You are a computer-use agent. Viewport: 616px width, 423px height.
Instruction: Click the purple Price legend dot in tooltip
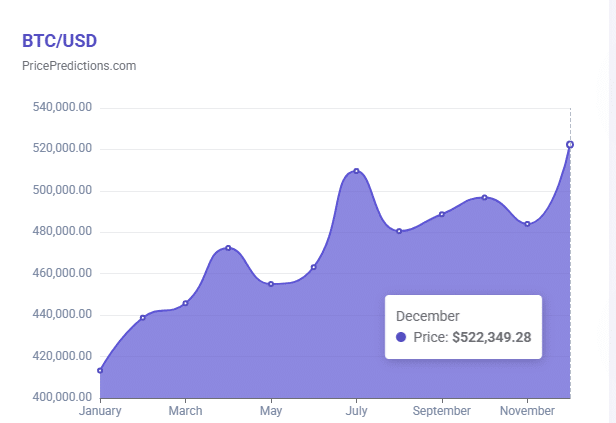coord(401,337)
